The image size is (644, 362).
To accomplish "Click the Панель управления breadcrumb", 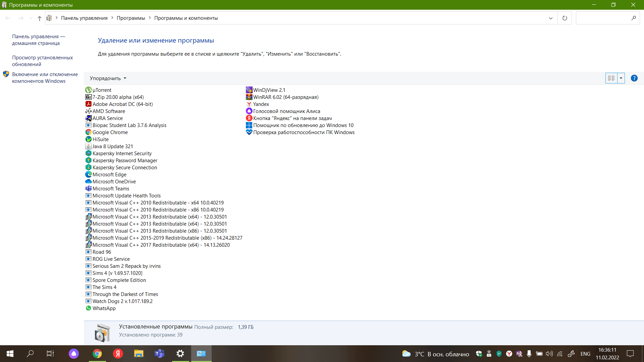I will (x=84, y=18).
